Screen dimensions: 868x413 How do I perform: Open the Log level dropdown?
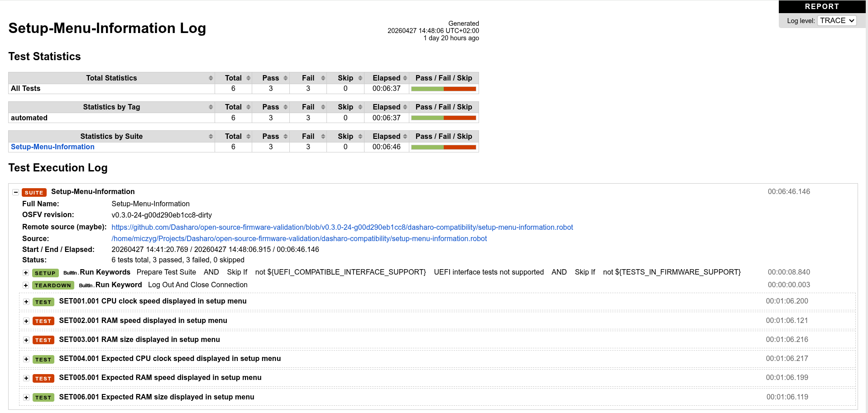(836, 20)
